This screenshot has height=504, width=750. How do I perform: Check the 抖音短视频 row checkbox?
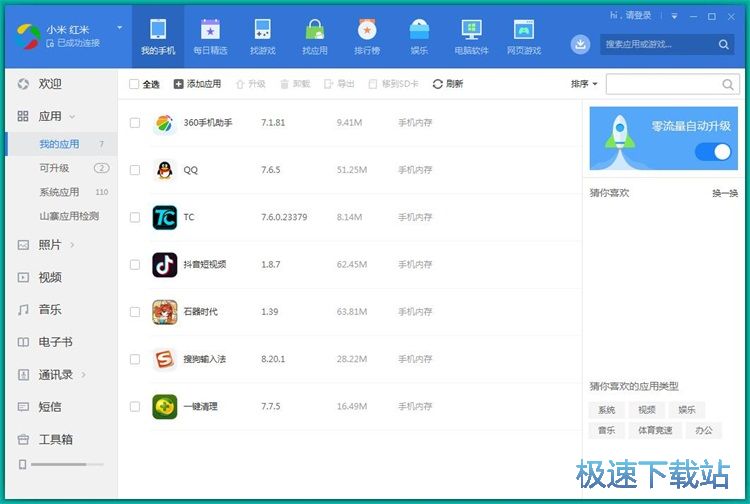[135, 264]
